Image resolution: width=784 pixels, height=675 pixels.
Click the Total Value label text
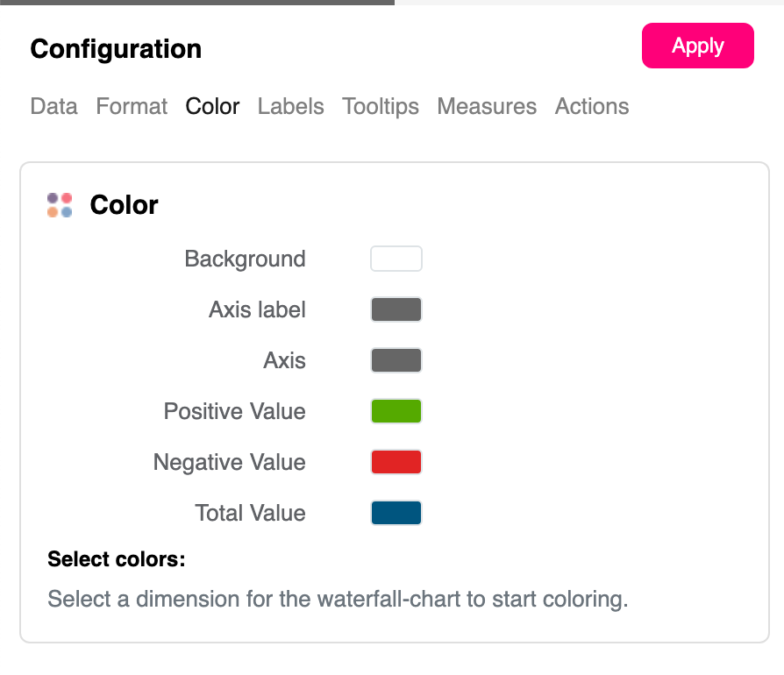250,514
